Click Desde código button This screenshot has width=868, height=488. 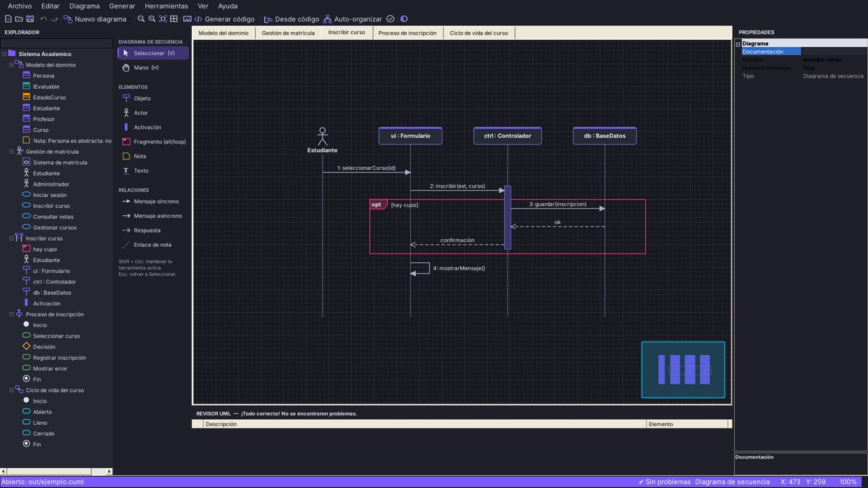point(292,19)
